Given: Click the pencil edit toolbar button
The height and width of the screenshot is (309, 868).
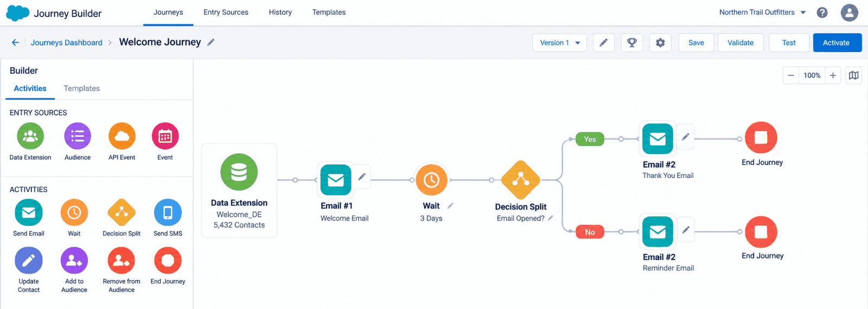Looking at the screenshot, I should point(603,43).
